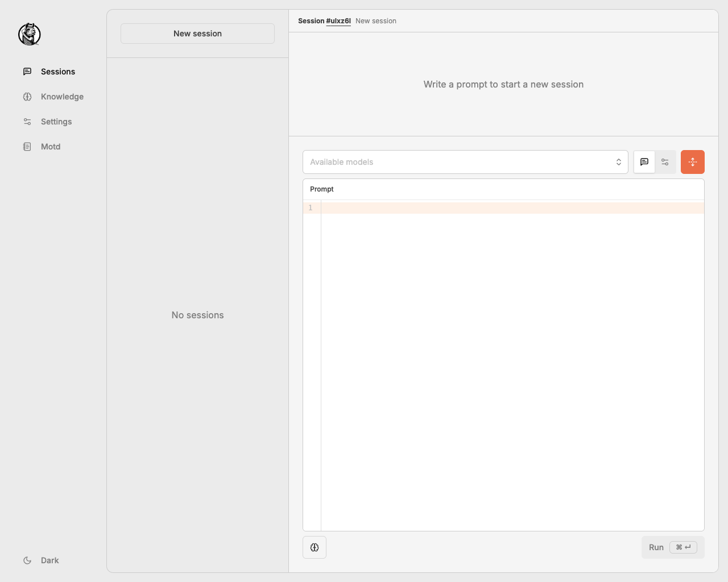The width and height of the screenshot is (728, 582).
Task: Toggle Dark mode
Action: [41, 560]
